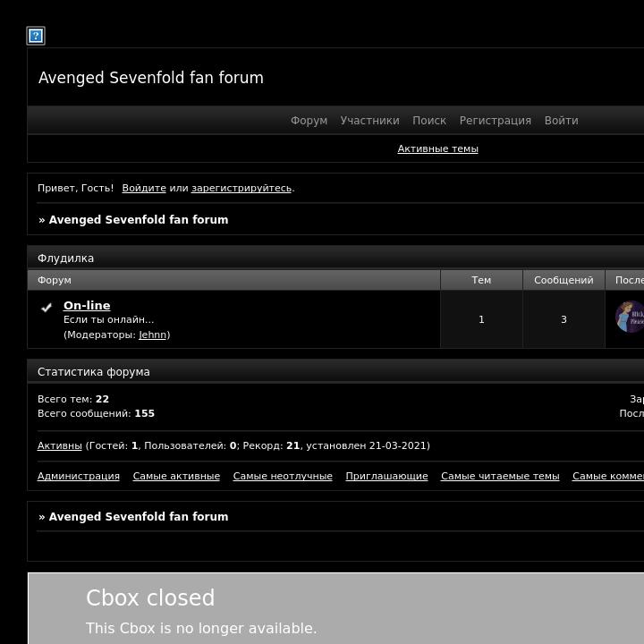This screenshot has width=644, height=644.
Task: Open the Активные темы link
Action: coord(437,148)
